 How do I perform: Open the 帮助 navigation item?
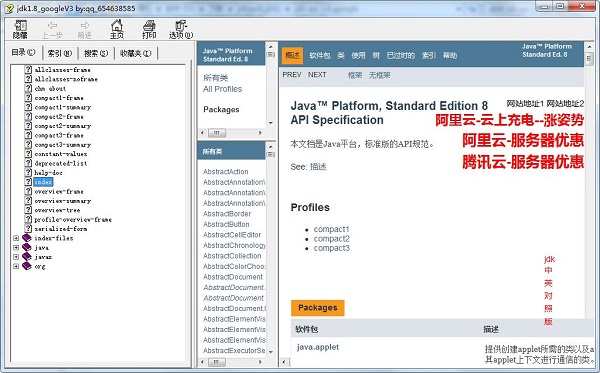point(450,55)
